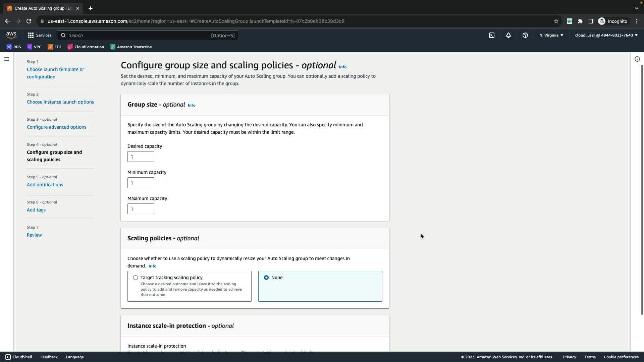This screenshot has height=362, width=644.
Task: Open the Feedback link in footer
Action: pyautogui.click(x=49, y=357)
